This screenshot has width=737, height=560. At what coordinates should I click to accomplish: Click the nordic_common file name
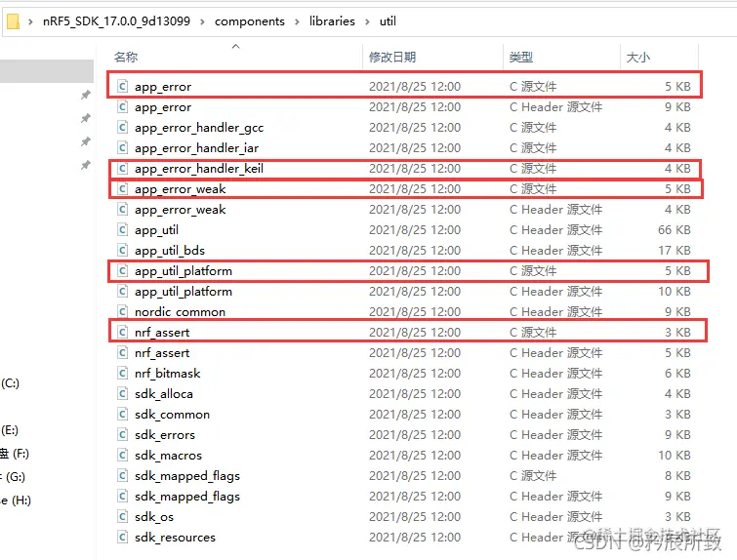pyautogui.click(x=180, y=312)
